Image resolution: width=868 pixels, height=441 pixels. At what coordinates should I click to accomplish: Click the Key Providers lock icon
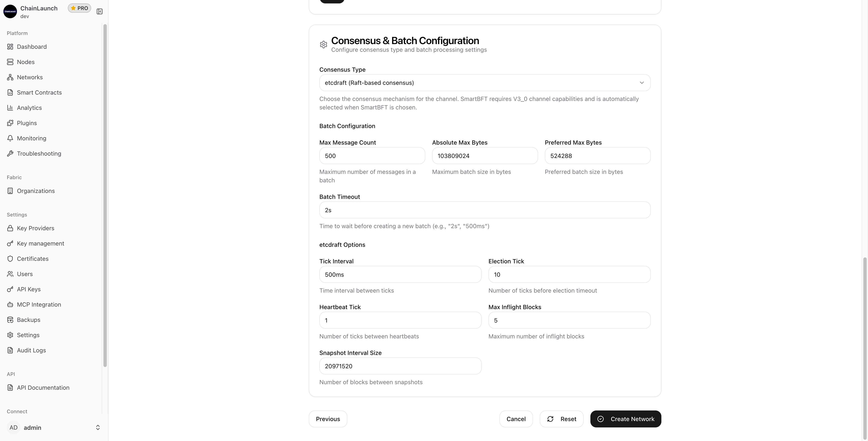[10, 228]
